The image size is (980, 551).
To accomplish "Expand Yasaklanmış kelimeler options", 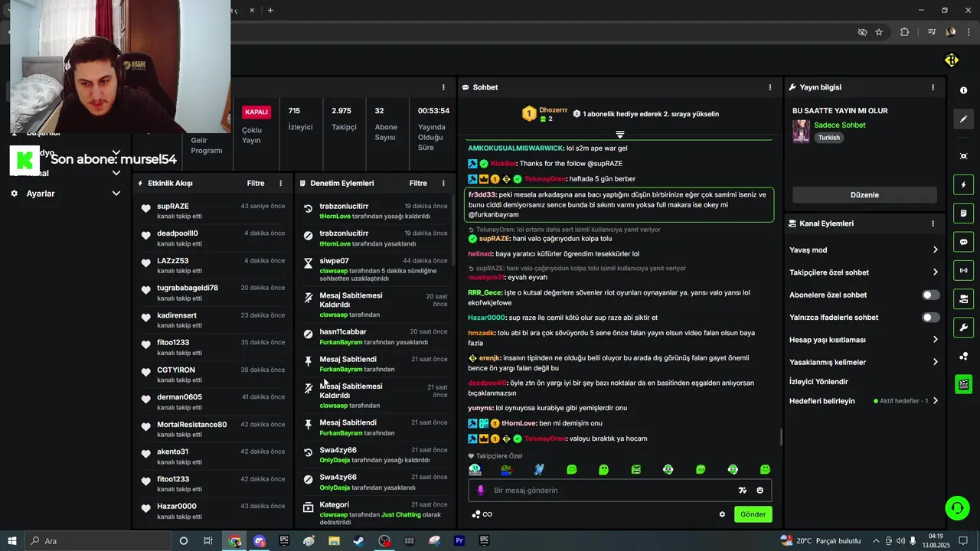I will pos(935,362).
